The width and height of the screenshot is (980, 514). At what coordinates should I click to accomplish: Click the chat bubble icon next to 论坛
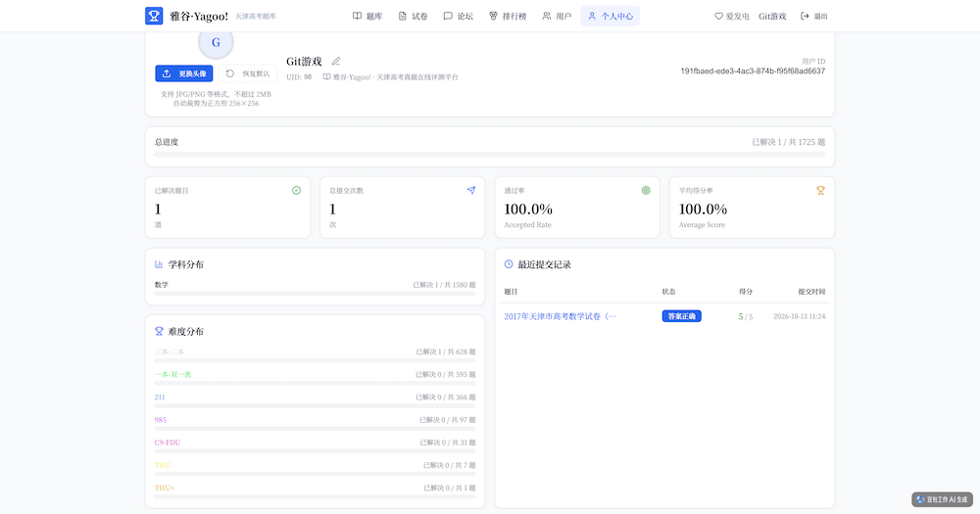click(x=448, y=17)
